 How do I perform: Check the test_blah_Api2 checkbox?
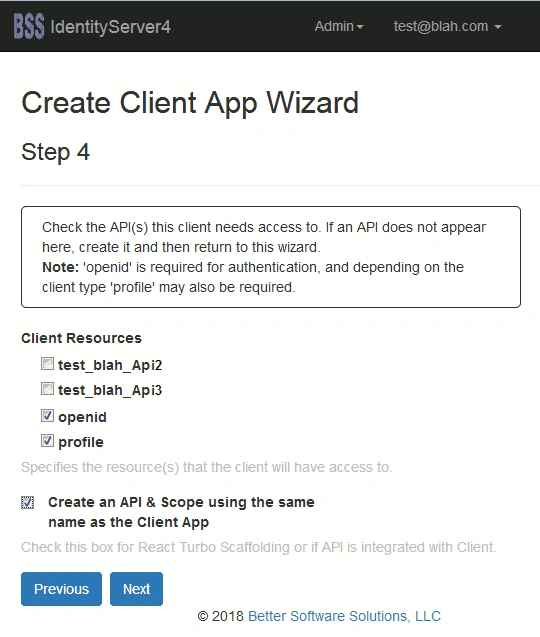(47, 364)
